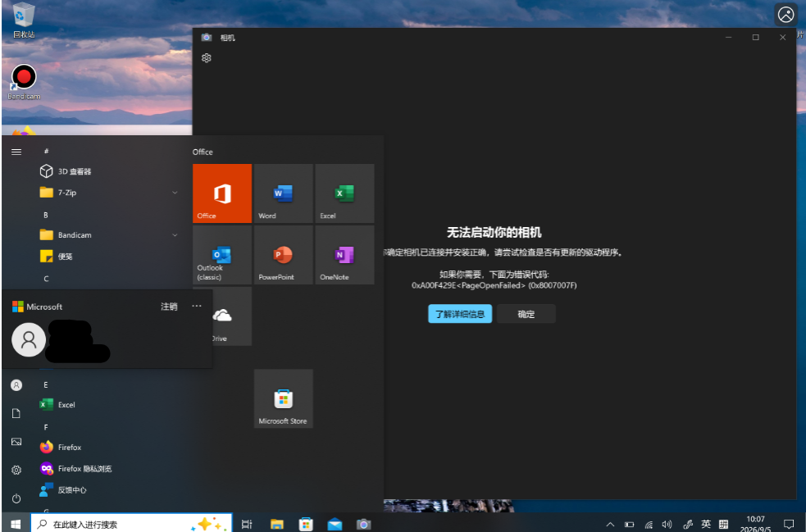
Task: Open 反馈中心 from app list
Action: pos(110,490)
